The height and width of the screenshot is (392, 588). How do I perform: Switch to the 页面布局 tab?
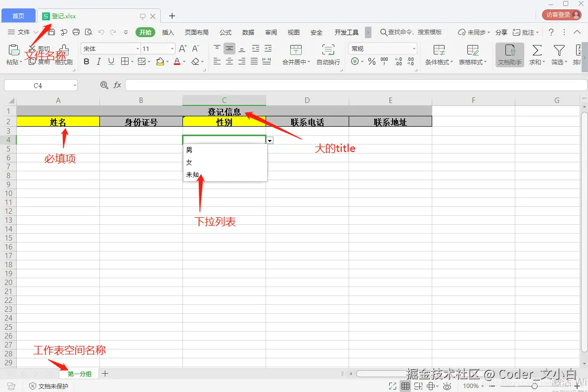(x=196, y=32)
